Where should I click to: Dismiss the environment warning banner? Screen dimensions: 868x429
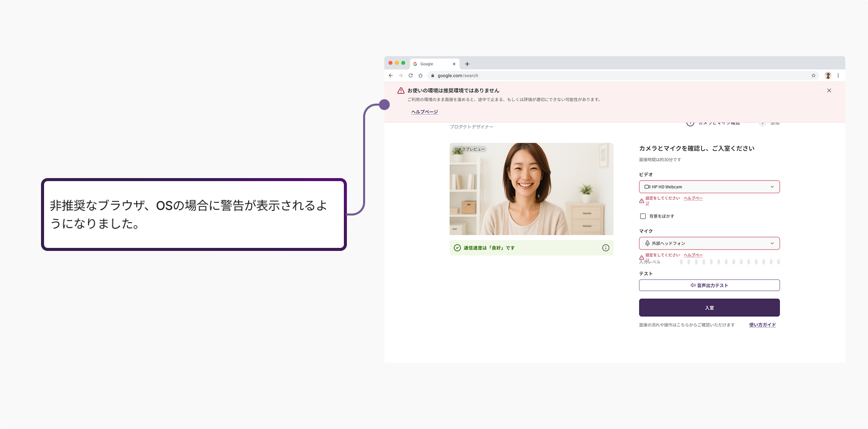click(x=829, y=91)
